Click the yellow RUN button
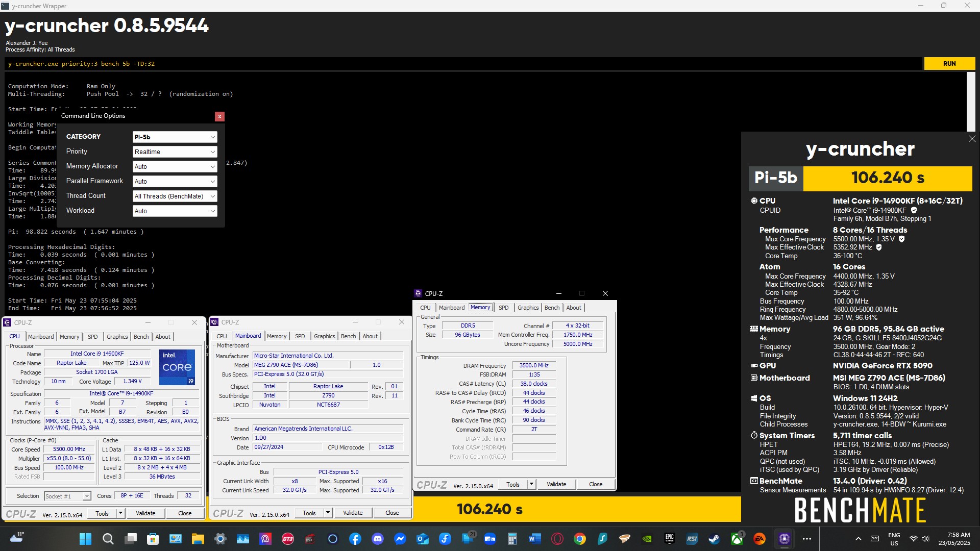 point(949,64)
